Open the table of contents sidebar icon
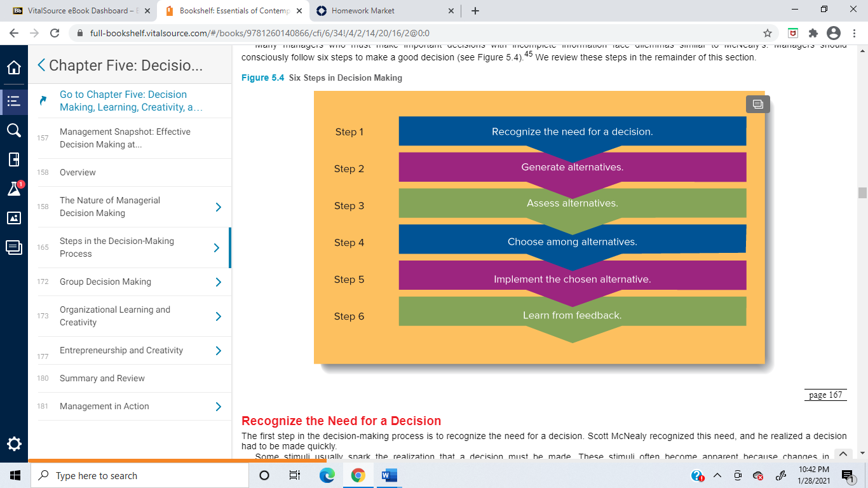Screen dimensions: 868x488 pyautogui.click(x=14, y=100)
